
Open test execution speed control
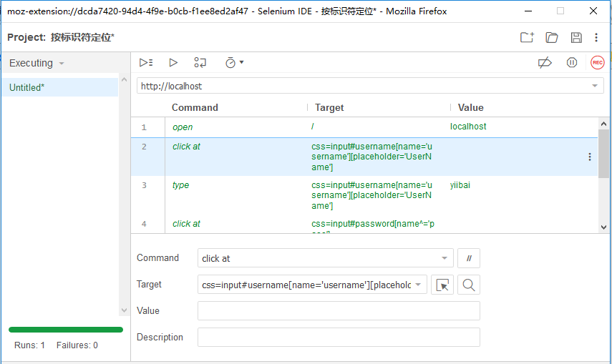pyautogui.click(x=234, y=62)
